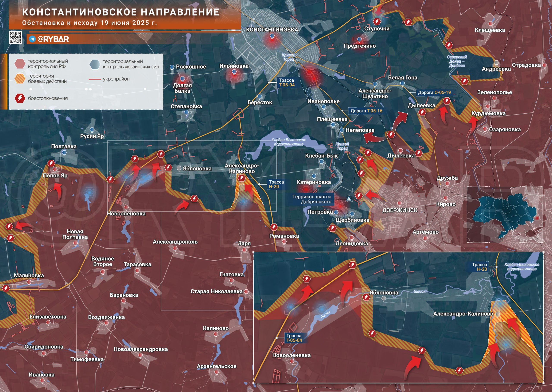Click the Ukraine overview minimap thumbnail
The width and height of the screenshot is (552, 392).
pyautogui.click(x=505, y=214)
